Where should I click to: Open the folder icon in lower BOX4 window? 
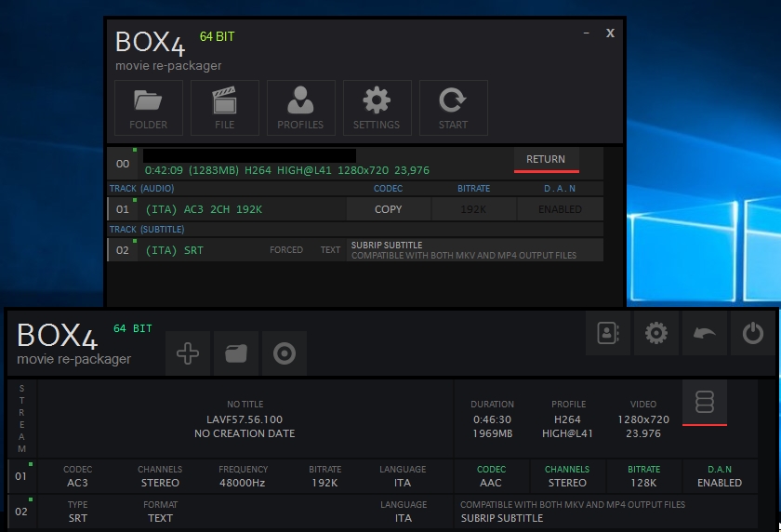pos(236,353)
